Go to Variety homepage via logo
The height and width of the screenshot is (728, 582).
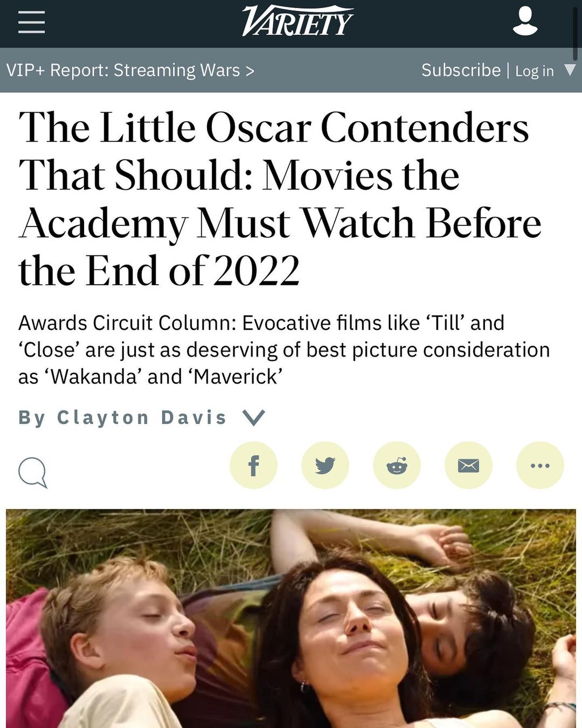coord(297,21)
